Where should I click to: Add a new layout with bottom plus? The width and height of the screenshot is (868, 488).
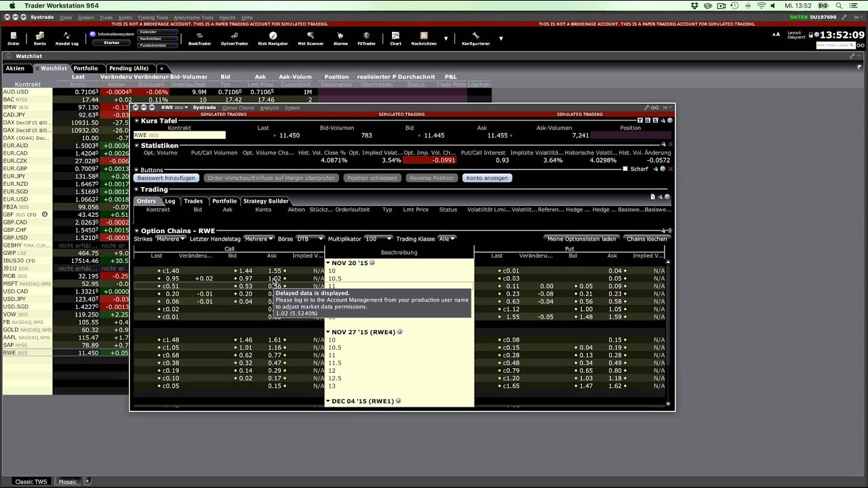(87, 481)
